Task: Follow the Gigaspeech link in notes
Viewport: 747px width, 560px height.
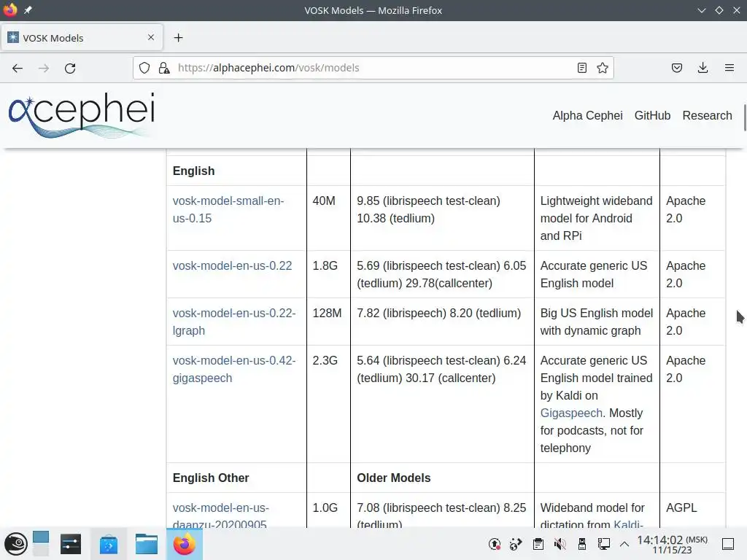Action: (571, 413)
